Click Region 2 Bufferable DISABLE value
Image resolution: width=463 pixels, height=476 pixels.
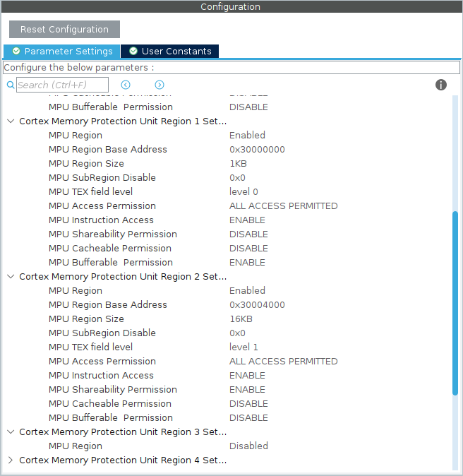[248, 417]
